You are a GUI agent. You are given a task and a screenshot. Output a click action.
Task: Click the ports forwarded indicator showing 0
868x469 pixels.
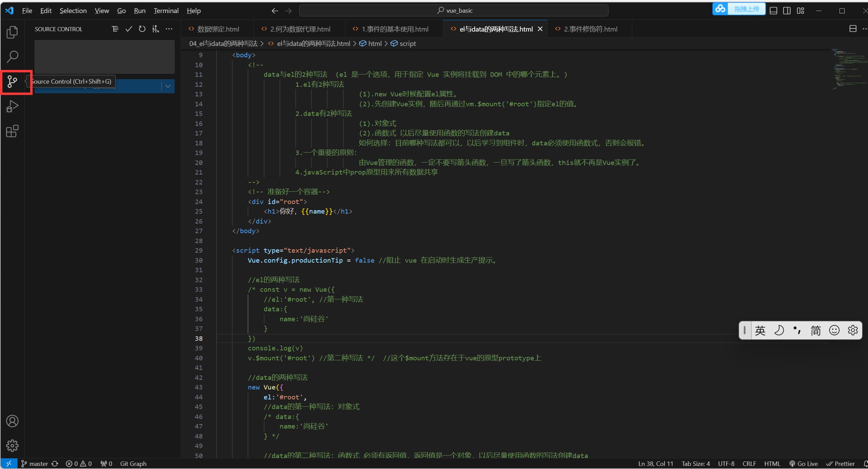(x=106, y=464)
